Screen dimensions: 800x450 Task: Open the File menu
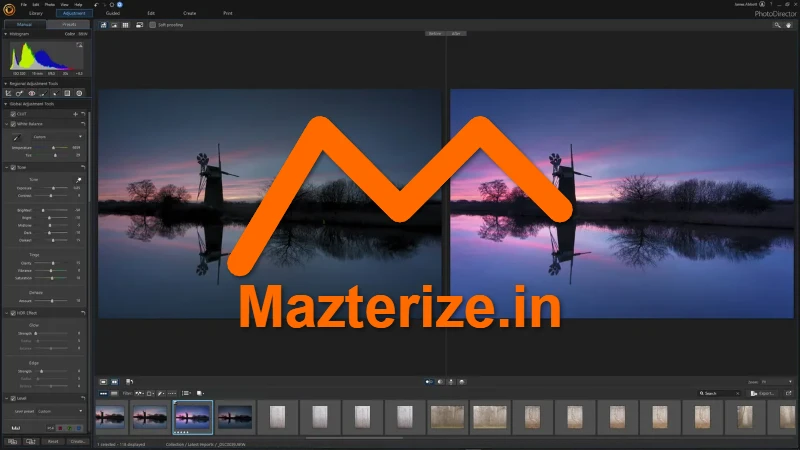click(23, 5)
